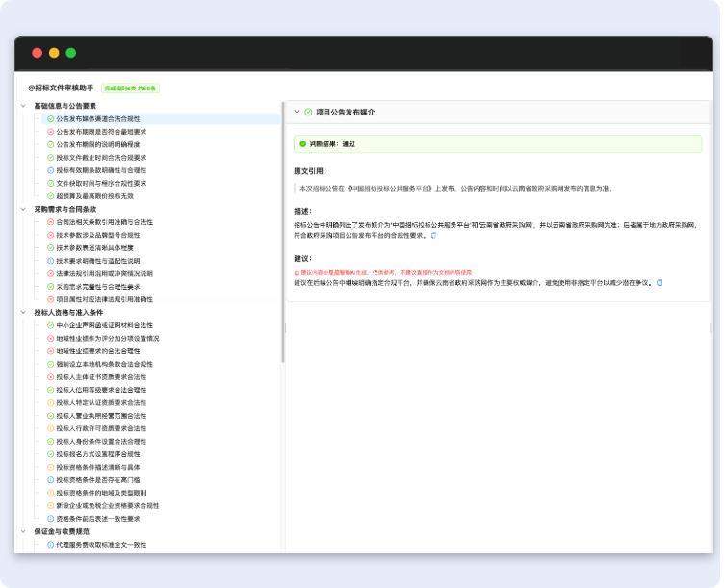The image size is (727, 588).
Task: Click the green 完成规则 count badge
Action: 130,89
